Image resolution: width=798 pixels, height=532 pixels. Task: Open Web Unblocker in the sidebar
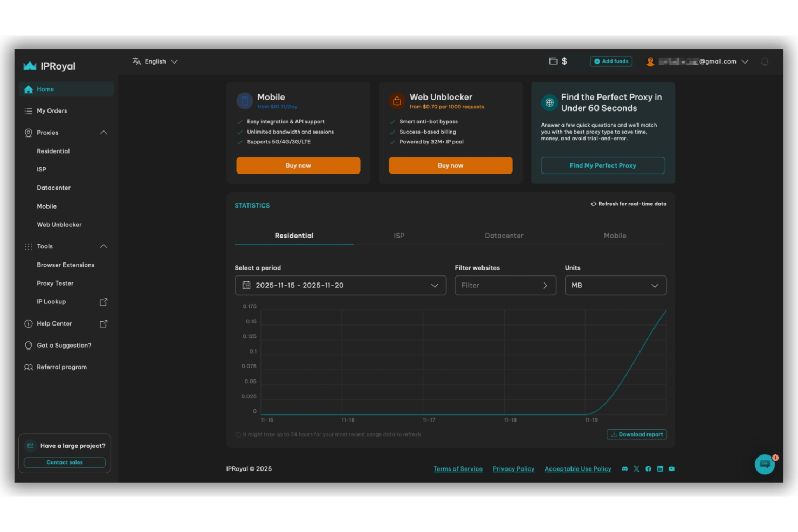pos(59,225)
